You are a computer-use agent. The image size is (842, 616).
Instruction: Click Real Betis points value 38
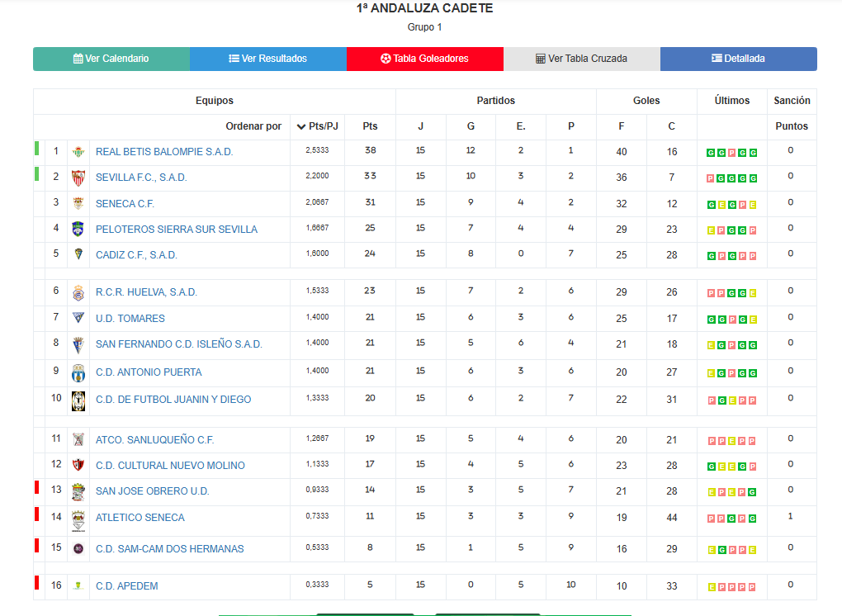pos(370,150)
